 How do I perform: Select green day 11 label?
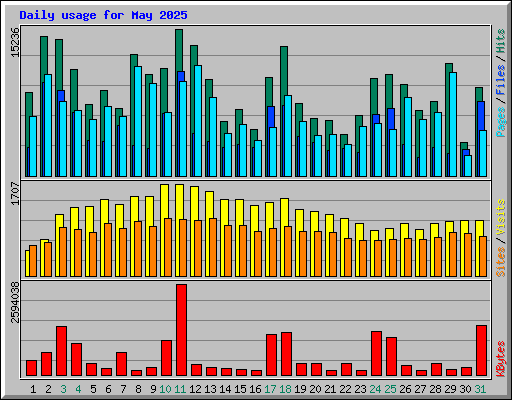coord(180,389)
